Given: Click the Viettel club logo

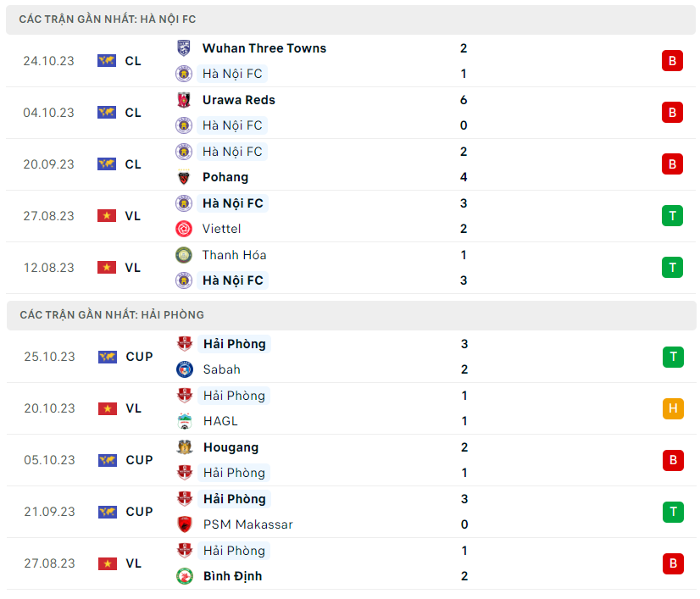Looking at the screenshot, I should point(184,229).
